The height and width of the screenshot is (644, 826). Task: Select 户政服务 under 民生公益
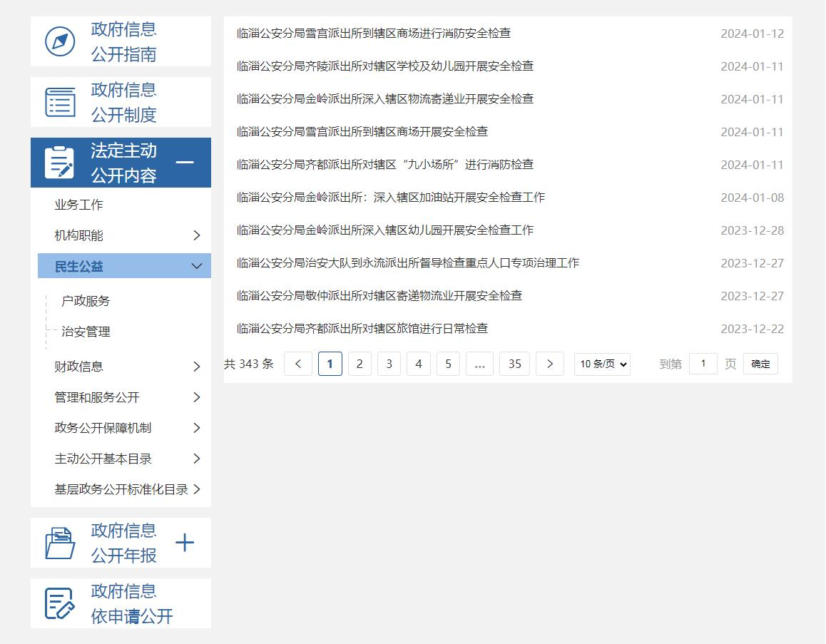tap(86, 301)
